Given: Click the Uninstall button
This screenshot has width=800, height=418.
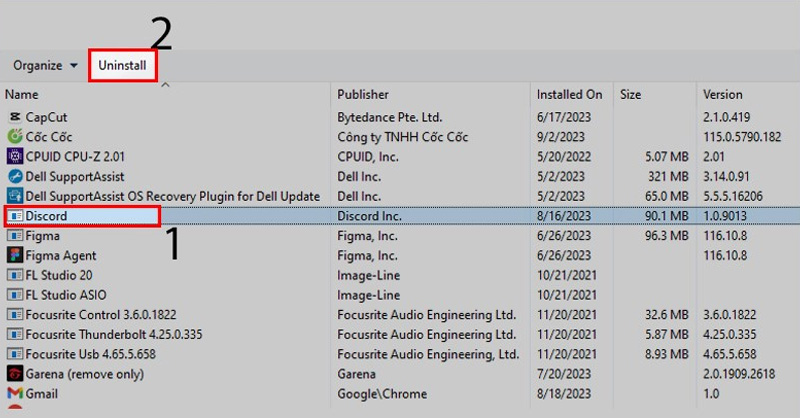Looking at the screenshot, I should 122,66.
